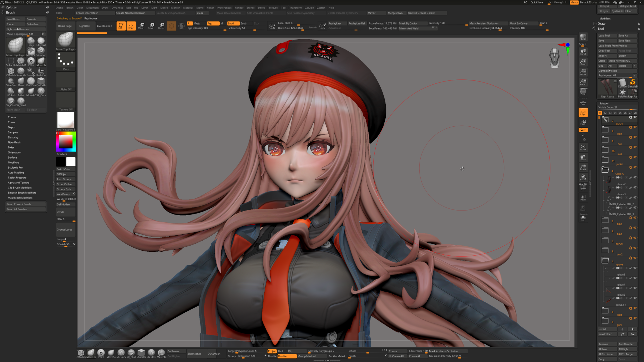Image resolution: width=644 pixels, height=362 pixels.
Task: Toggle shoes2 subtool visibility eye
Action: point(635,178)
